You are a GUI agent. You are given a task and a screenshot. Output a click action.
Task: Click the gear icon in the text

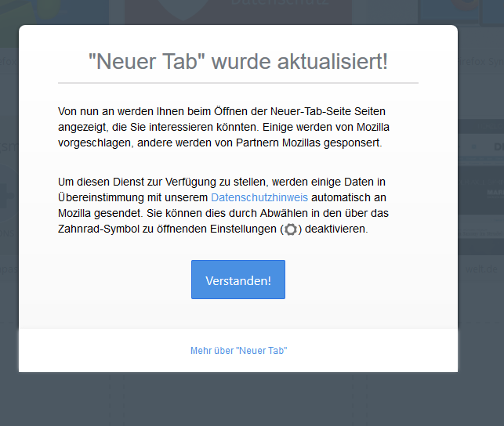[x=291, y=229]
